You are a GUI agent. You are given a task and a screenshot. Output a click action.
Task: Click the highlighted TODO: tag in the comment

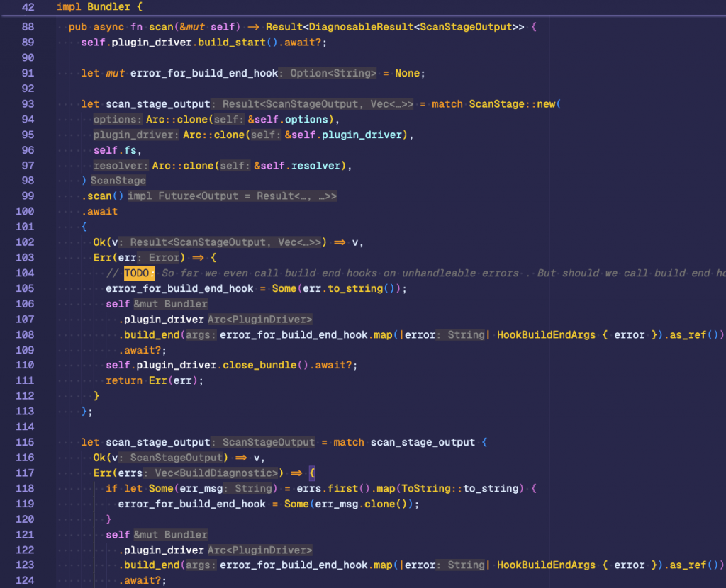point(140,273)
